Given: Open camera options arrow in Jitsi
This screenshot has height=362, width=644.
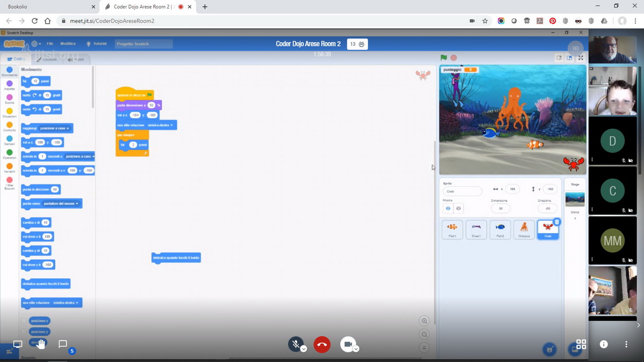Looking at the screenshot, I should coord(356,349).
